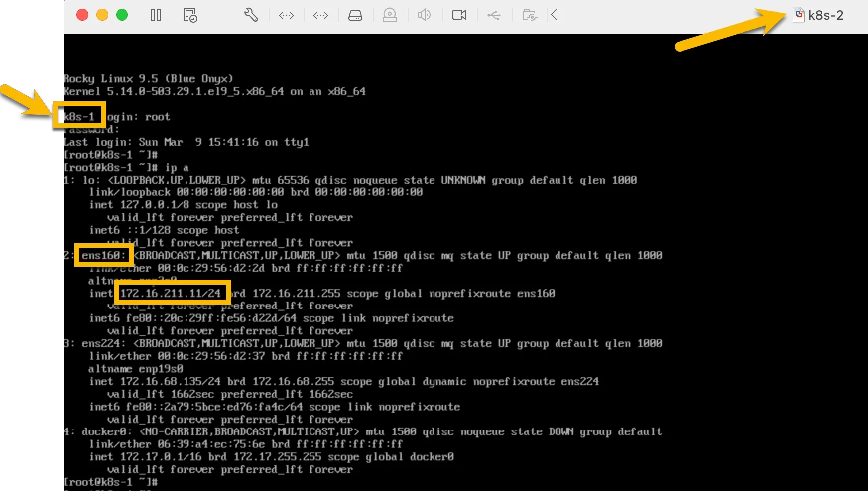Open virtual machine settings wrench icon
868x491 pixels.
pyautogui.click(x=251, y=15)
